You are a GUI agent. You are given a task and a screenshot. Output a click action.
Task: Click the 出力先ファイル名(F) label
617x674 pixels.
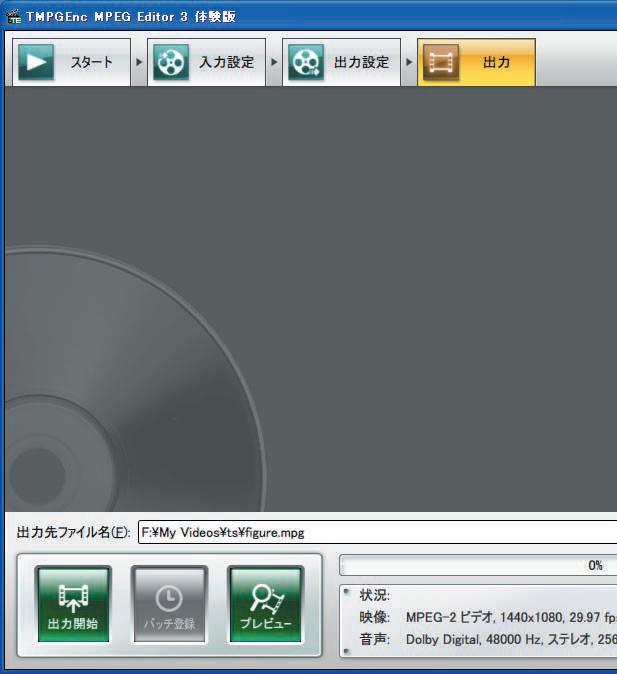pyautogui.click(x=74, y=533)
